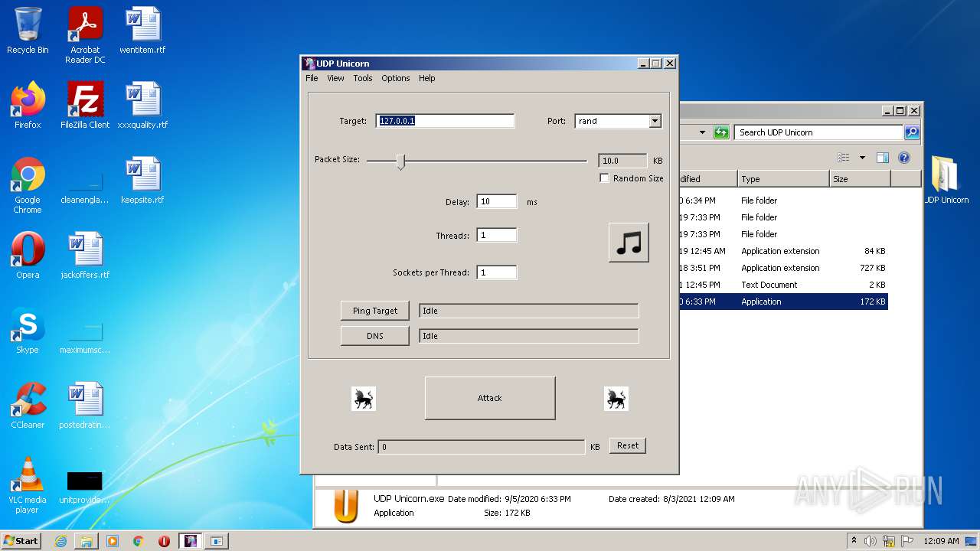Sort Explorer list by Size column
980x551 pixels.
[860, 179]
